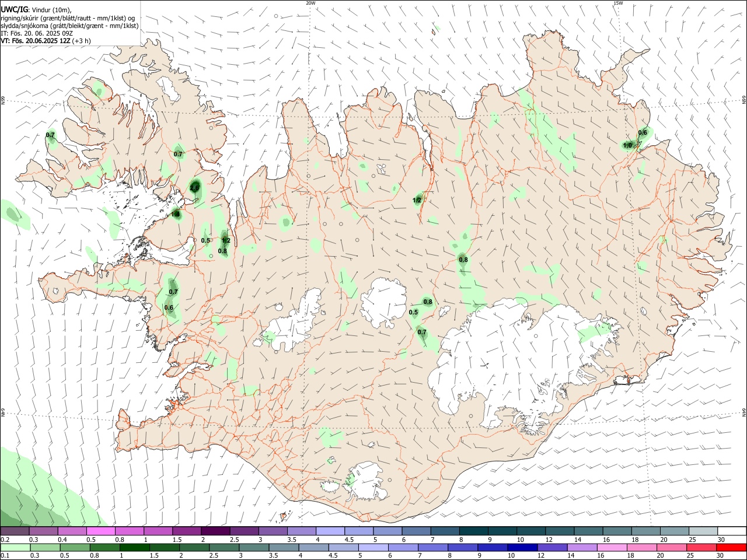747x560 pixels.
Task: Click the lower legend swatch labeled 25
Action: click(x=701, y=548)
